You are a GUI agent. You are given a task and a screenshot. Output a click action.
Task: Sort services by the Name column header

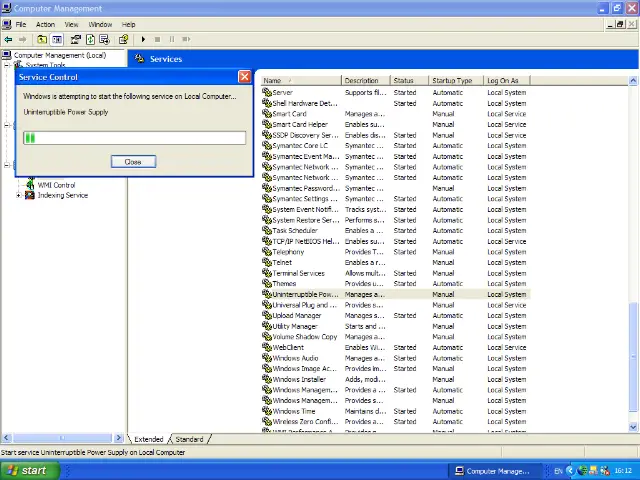301,80
